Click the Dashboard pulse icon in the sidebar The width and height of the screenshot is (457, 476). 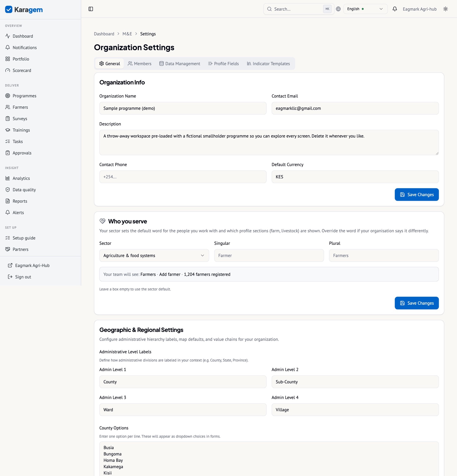[x=8, y=36]
